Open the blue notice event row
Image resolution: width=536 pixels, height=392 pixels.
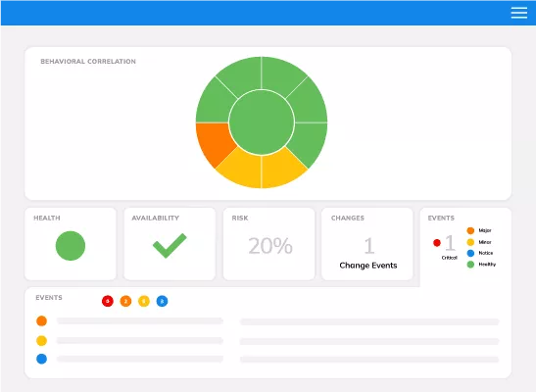(268, 359)
